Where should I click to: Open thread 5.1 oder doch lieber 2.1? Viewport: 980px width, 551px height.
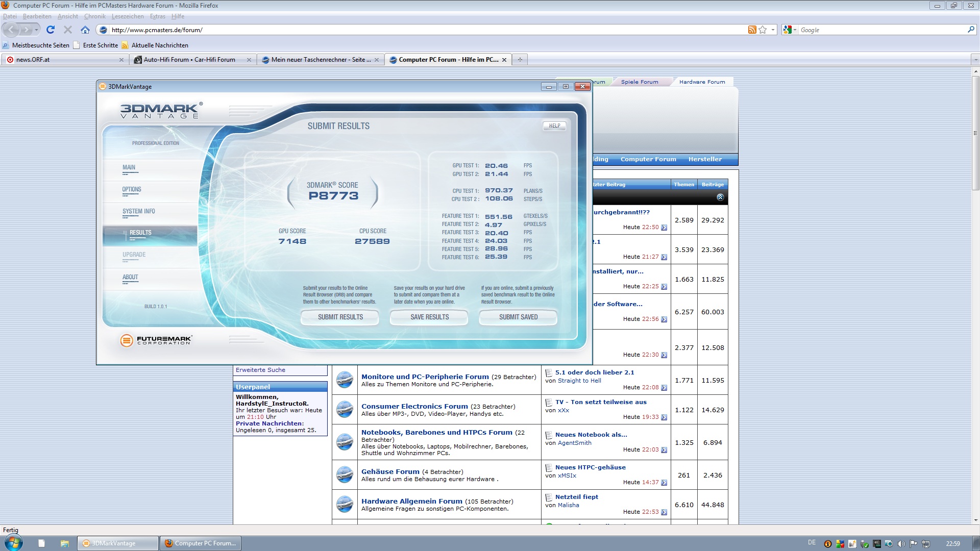pos(594,372)
